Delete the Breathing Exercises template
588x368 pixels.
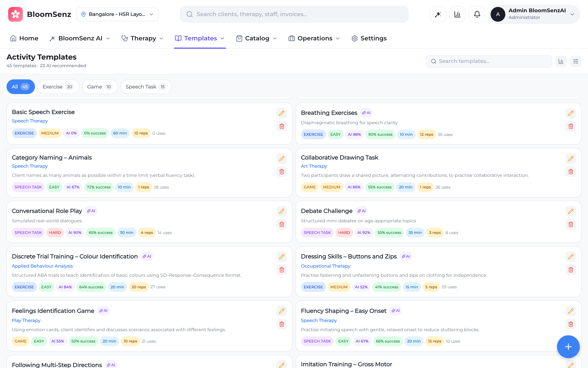click(x=571, y=126)
